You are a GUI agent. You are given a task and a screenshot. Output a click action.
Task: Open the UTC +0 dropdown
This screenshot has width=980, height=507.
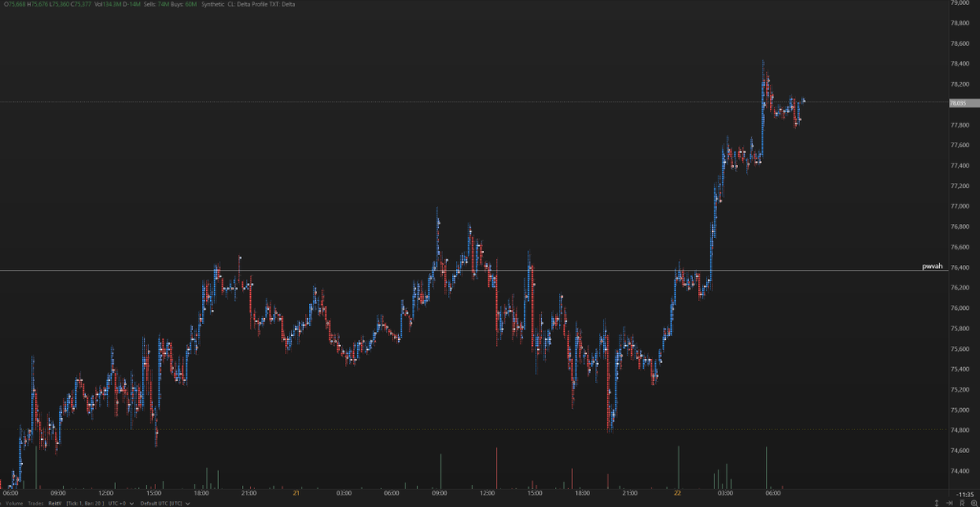[x=121, y=503]
